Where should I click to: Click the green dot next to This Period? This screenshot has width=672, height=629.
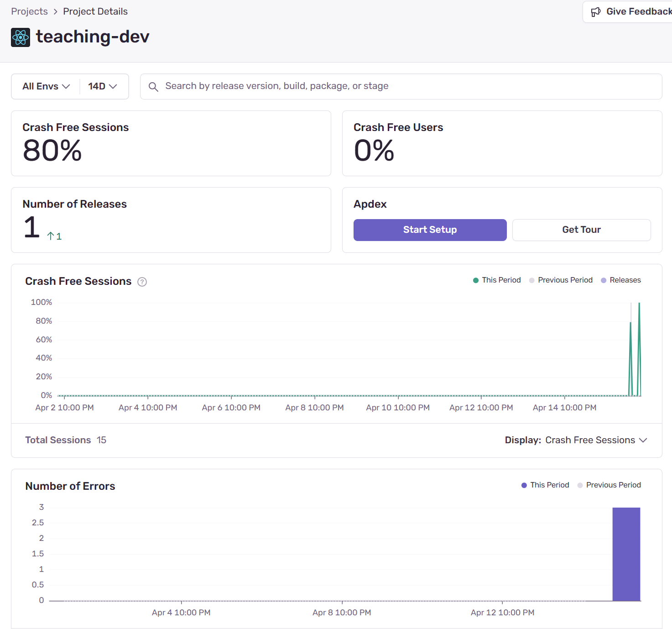click(475, 280)
